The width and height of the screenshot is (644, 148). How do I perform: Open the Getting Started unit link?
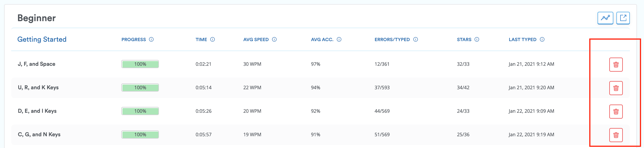click(42, 39)
